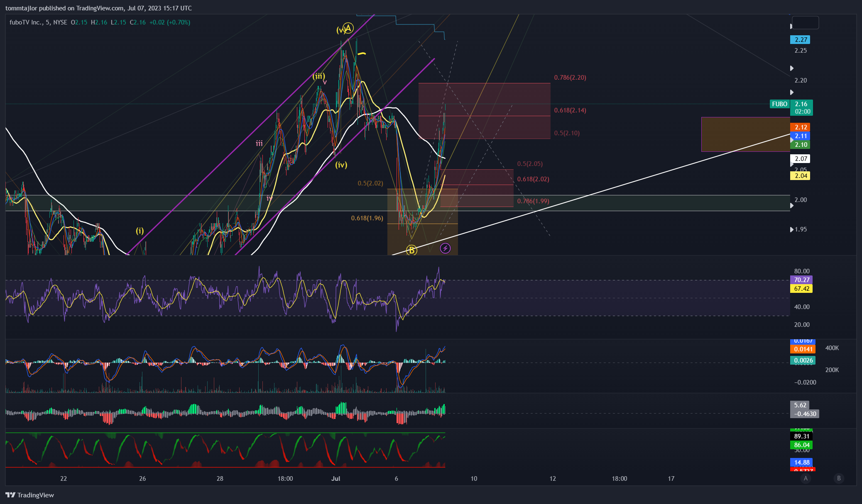The height and width of the screenshot is (504, 862).
Task: Select the green 2.16 current price label
Action: coord(801,107)
